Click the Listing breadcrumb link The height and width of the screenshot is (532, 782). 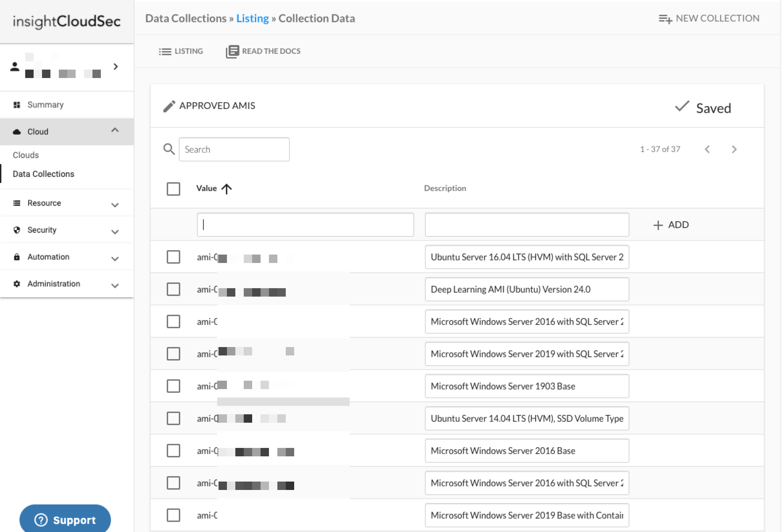click(252, 18)
